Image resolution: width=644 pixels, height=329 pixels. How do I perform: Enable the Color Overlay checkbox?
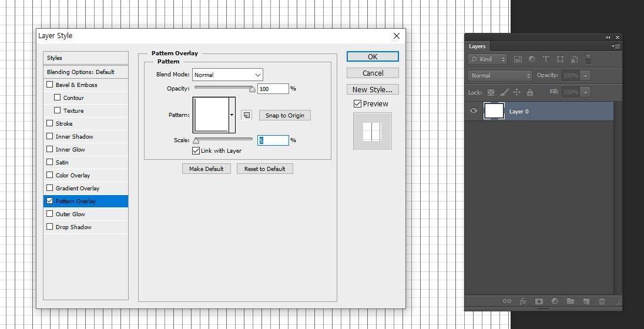point(50,175)
